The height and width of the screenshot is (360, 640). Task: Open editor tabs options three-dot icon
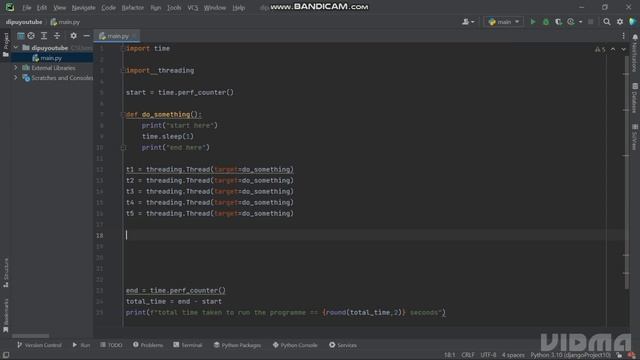(623, 36)
